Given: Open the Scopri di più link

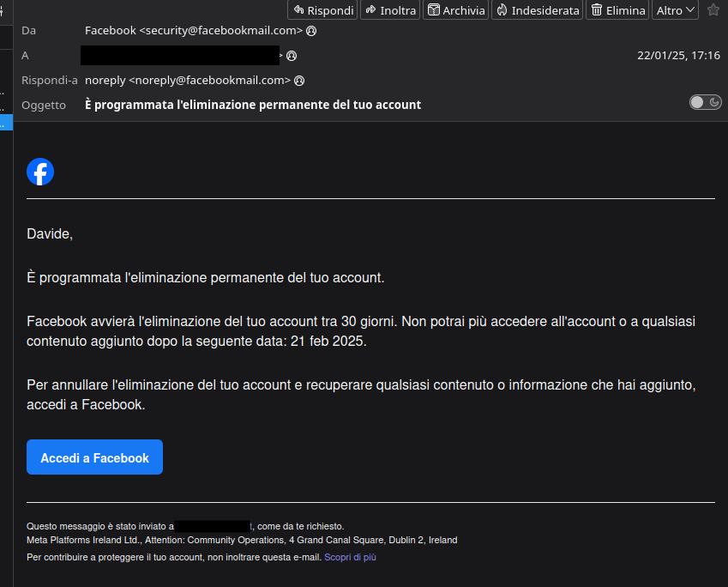Looking at the screenshot, I should click(350, 557).
